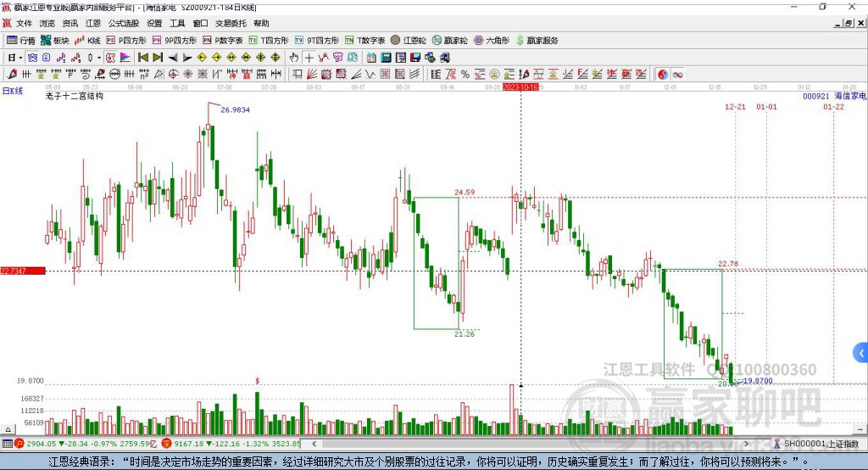Screen dimensions: 868x470
Task: Step chart right with black right arrow
Action: [x=187, y=58]
